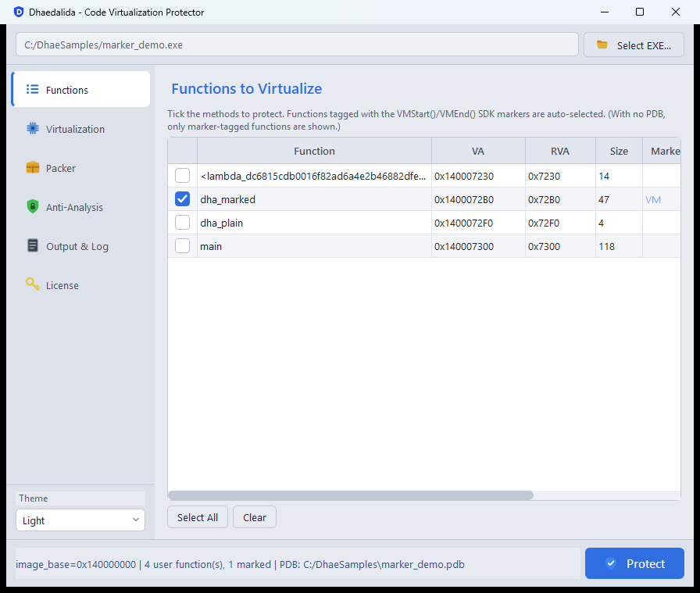The image size is (700, 593).
Task: Click the Dhaedalida app logo in title bar
Action: point(19,12)
